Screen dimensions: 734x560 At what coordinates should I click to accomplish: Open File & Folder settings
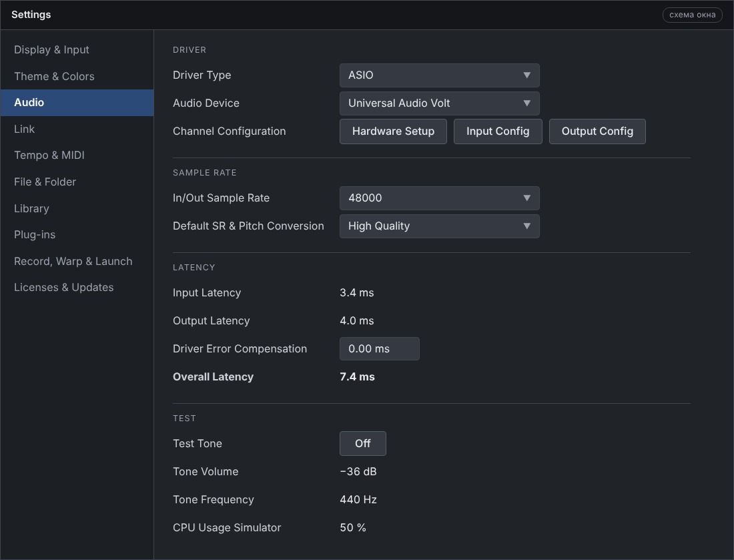pyautogui.click(x=77, y=182)
